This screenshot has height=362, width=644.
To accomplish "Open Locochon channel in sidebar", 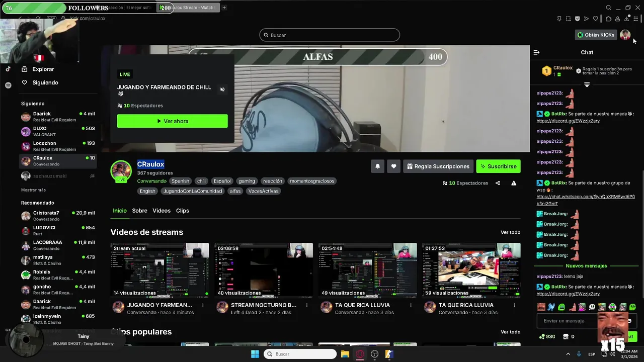I will tap(57, 146).
